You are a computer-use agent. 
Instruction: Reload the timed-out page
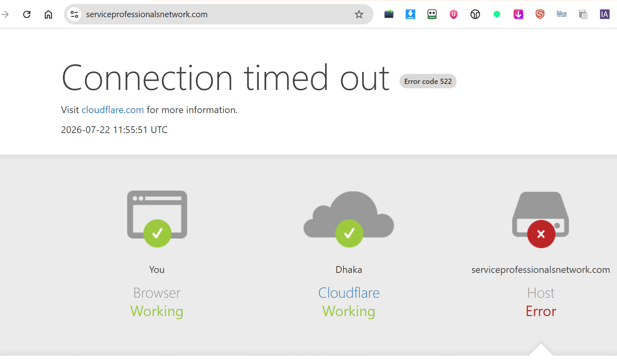[x=27, y=14]
